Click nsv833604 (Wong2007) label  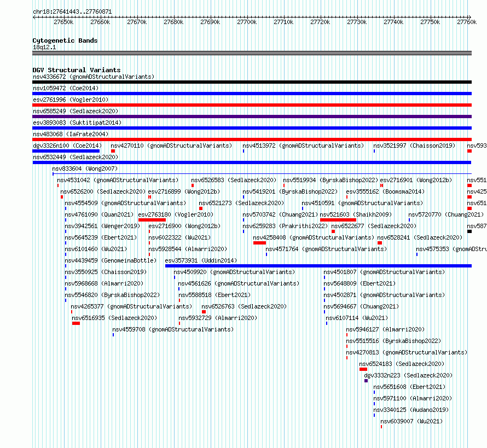[x=85, y=168]
